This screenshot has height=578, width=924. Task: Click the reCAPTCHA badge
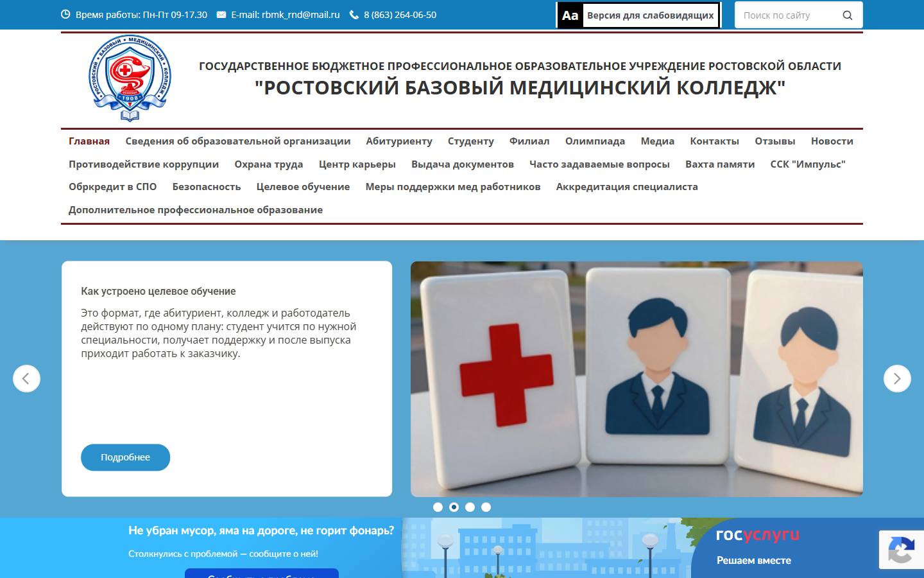(902, 549)
